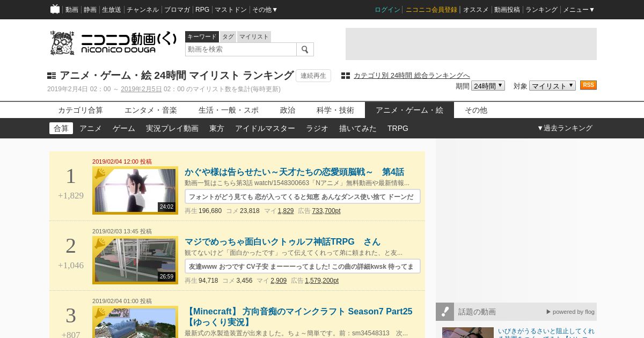Image resolution: width=644 pixels, height=338 pixels.
Task: Select アイドルマスター sub-category
Action: 265,128
